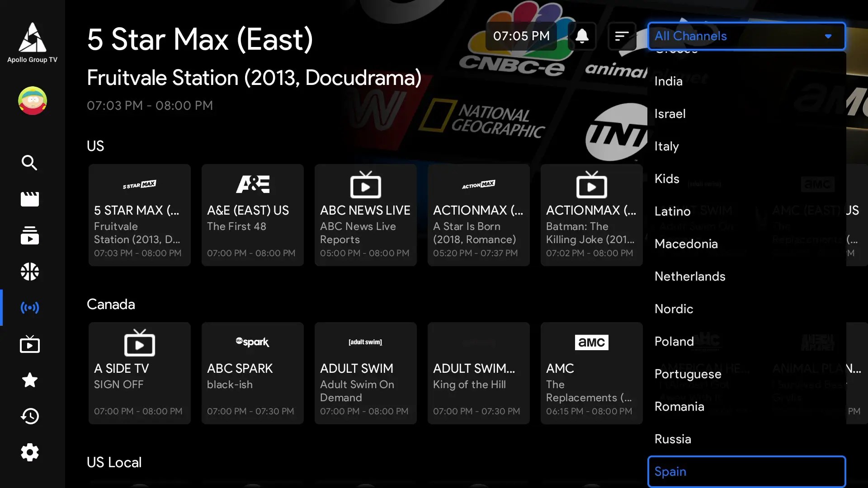Open the A SIDE TV channel card
The width and height of the screenshot is (868, 488).
140,373
